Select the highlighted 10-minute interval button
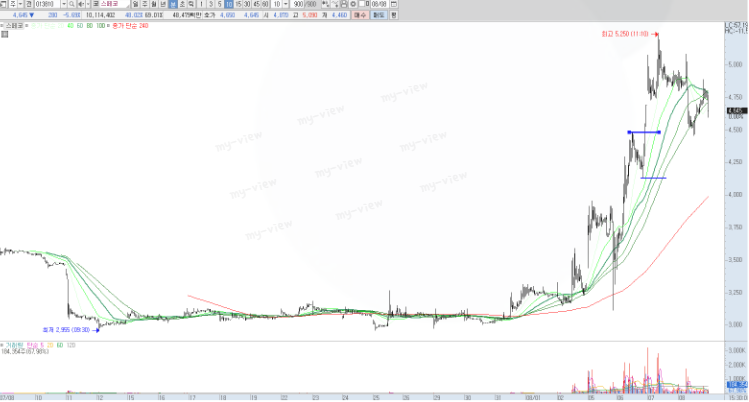Viewport: 749px width, 402px height. pyautogui.click(x=229, y=4)
